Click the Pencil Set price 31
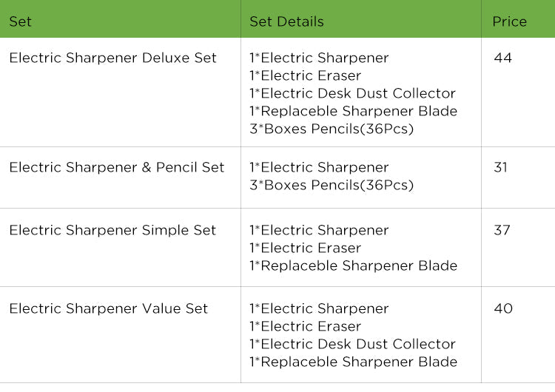 [500, 167]
